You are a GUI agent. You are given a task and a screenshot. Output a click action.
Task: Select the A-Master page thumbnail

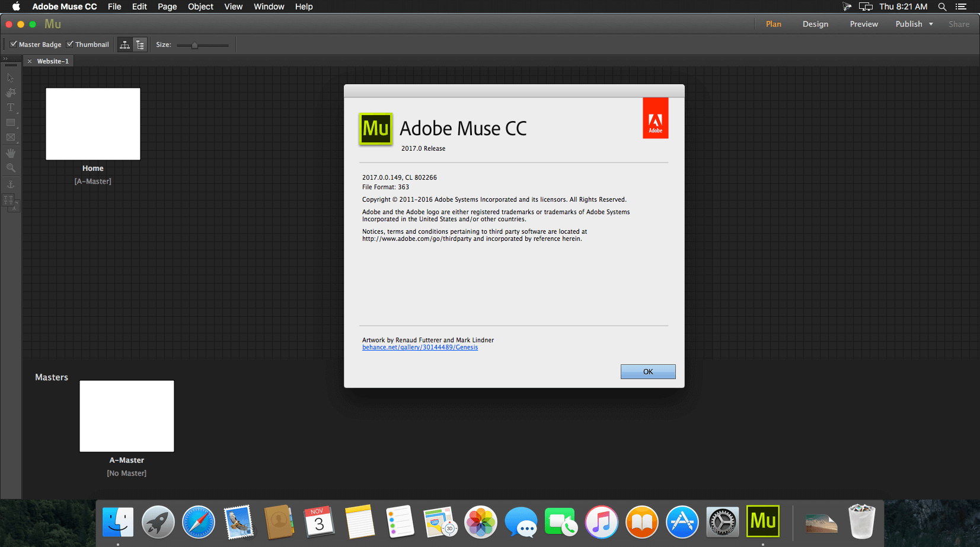(x=127, y=416)
